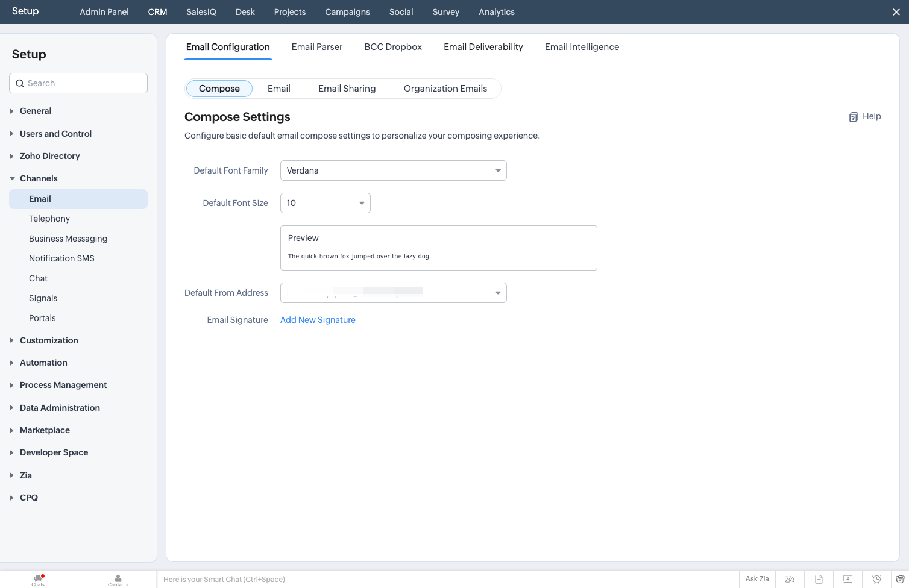Open the Default Font Size dropdown
The image size is (909, 588).
325,203
